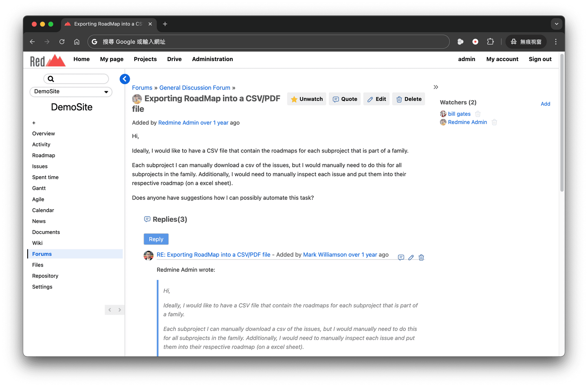Viewport: 588px width, 387px height.
Task: Click the sidebar search input field
Action: click(x=79, y=79)
